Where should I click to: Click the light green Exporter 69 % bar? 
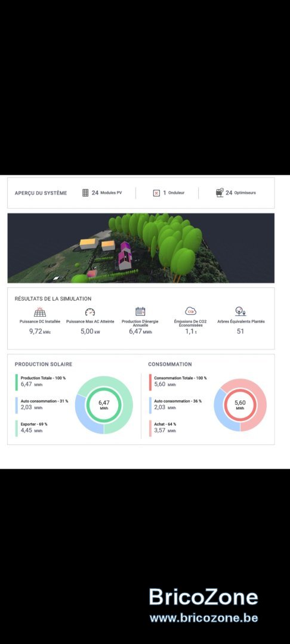coord(17,428)
